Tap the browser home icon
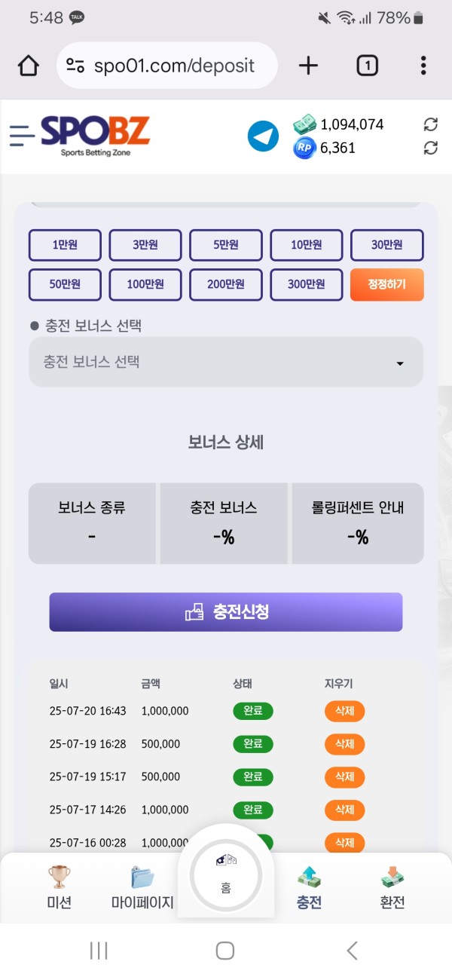 (x=28, y=66)
